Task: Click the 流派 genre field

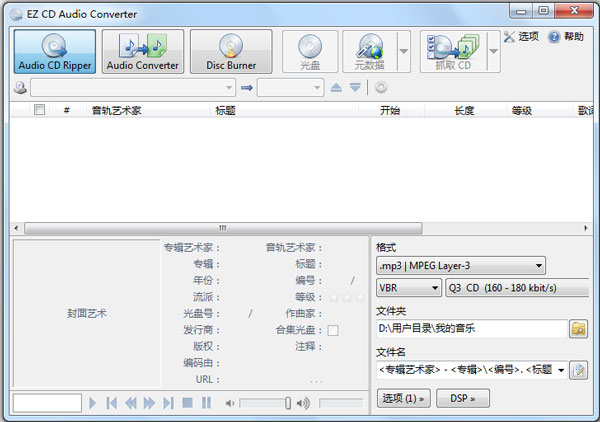Action: pos(207,297)
